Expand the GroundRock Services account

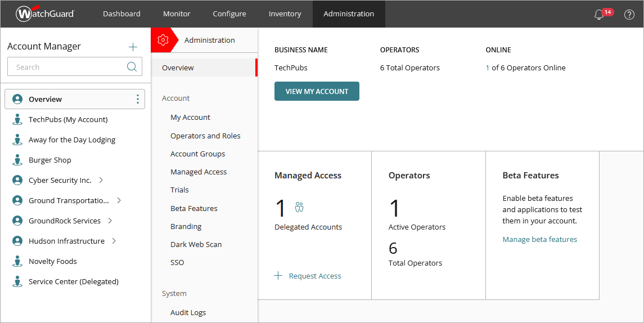(x=110, y=221)
